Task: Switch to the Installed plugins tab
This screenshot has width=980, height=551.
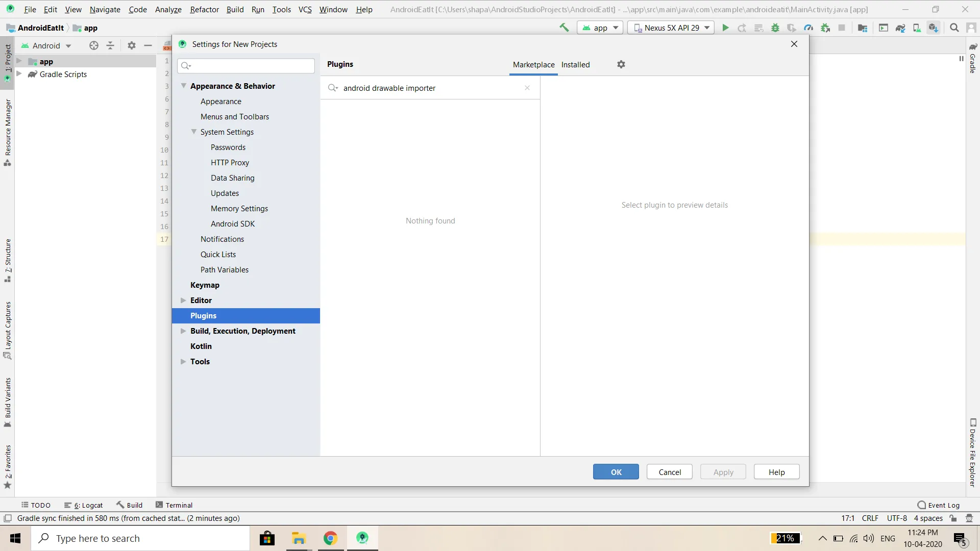Action: click(575, 64)
